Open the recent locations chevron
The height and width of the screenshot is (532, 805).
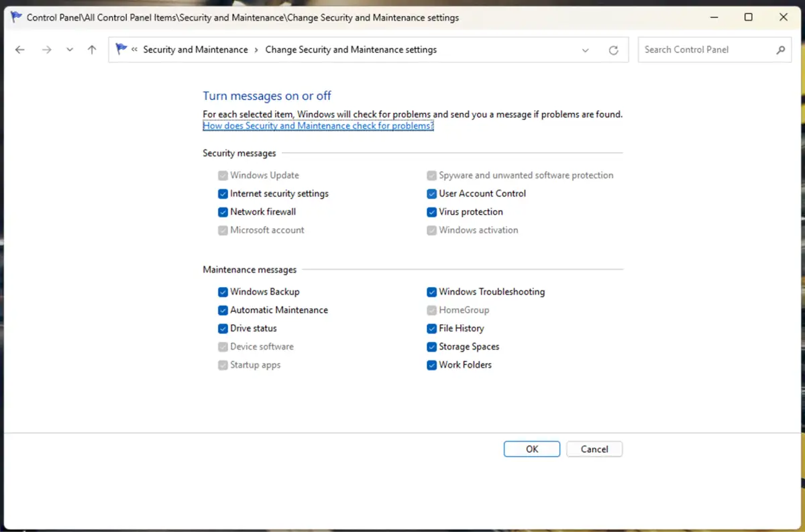70,50
